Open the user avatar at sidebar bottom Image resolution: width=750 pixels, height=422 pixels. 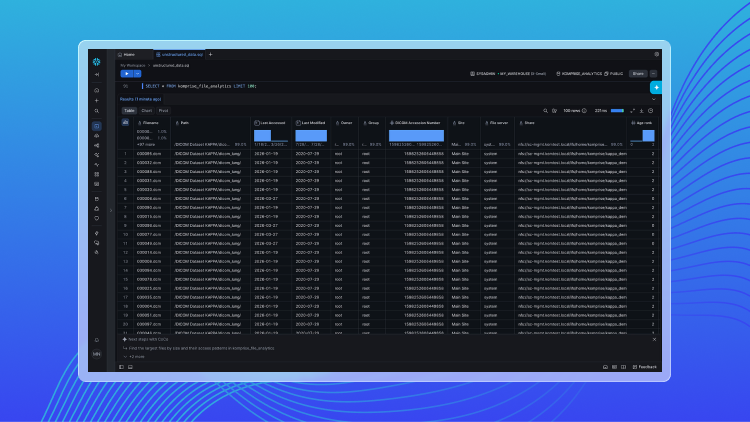click(97, 354)
